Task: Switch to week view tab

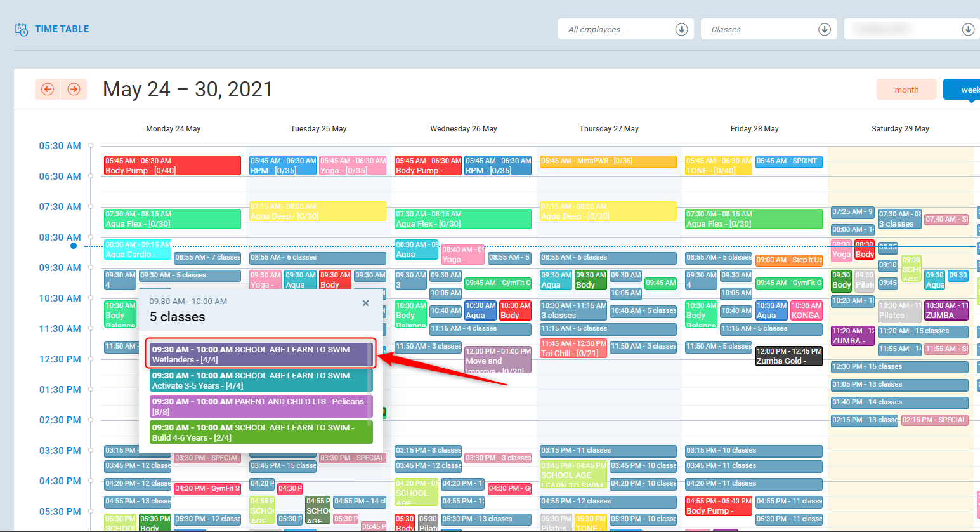Action: tap(964, 90)
